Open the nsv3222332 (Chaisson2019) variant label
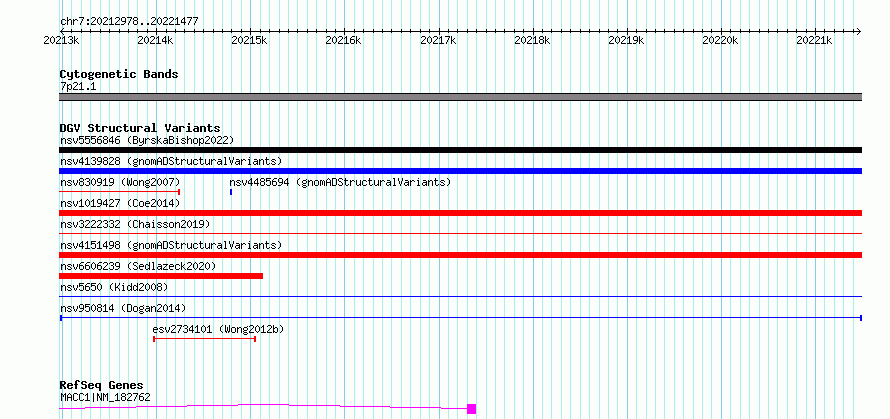Viewport: 890px width, 419px height. [135, 224]
